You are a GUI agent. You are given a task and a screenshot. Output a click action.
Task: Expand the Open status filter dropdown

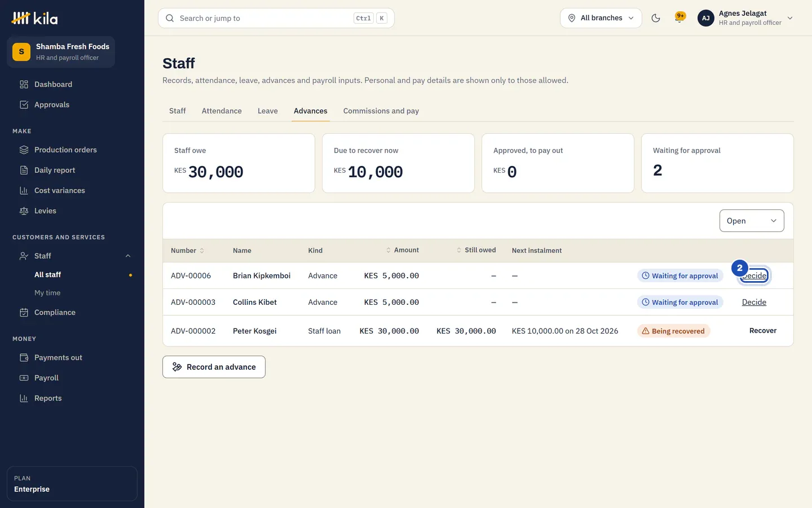tap(752, 221)
